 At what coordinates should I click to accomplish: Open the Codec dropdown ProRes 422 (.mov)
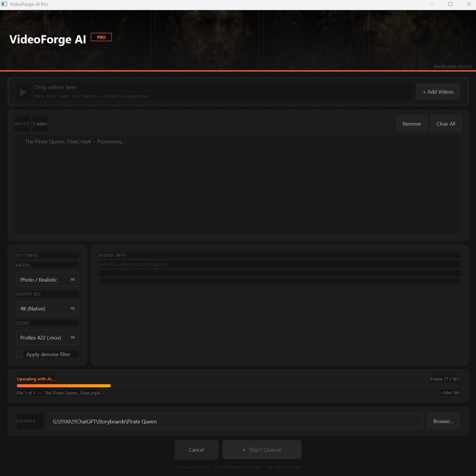tap(47, 338)
